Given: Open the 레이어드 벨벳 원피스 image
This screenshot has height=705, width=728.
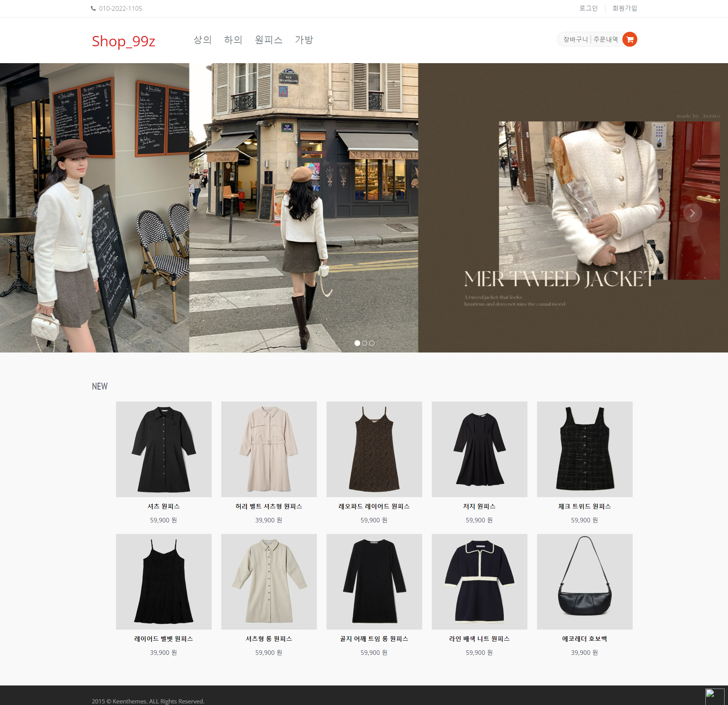Looking at the screenshot, I should click(164, 582).
